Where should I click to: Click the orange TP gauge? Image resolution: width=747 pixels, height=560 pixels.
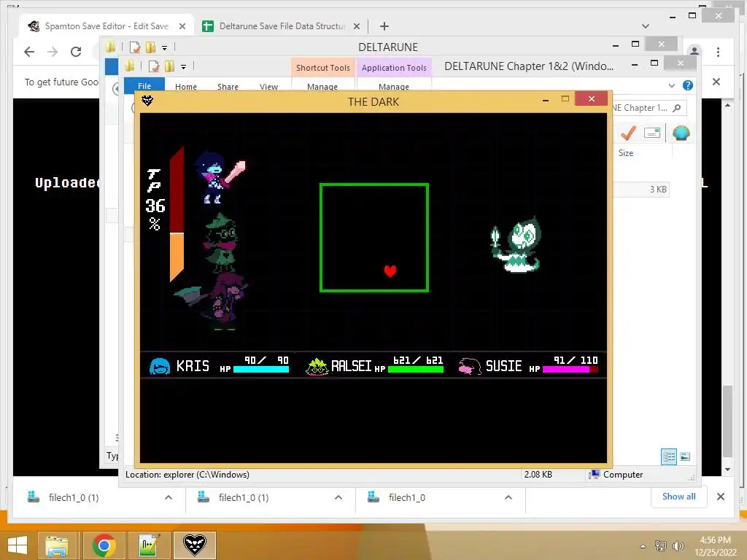[177, 256]
